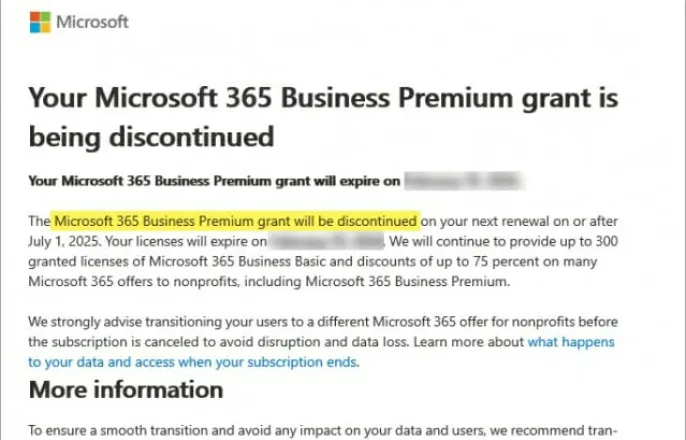Click the 'July 1, 2025' date text
This screenshot has height=440, width=686.
65,241
